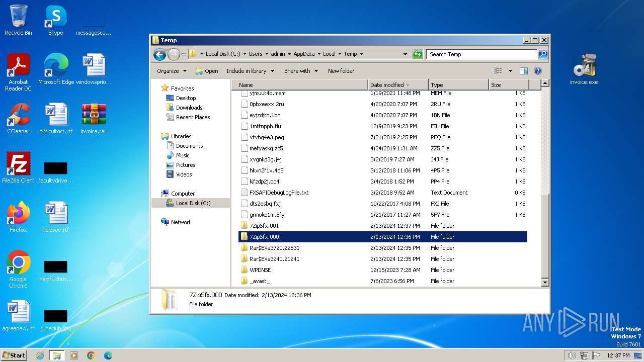Launch Microsoft Edge desktop shortcut
644x362 pixels.
coord(56,69)
